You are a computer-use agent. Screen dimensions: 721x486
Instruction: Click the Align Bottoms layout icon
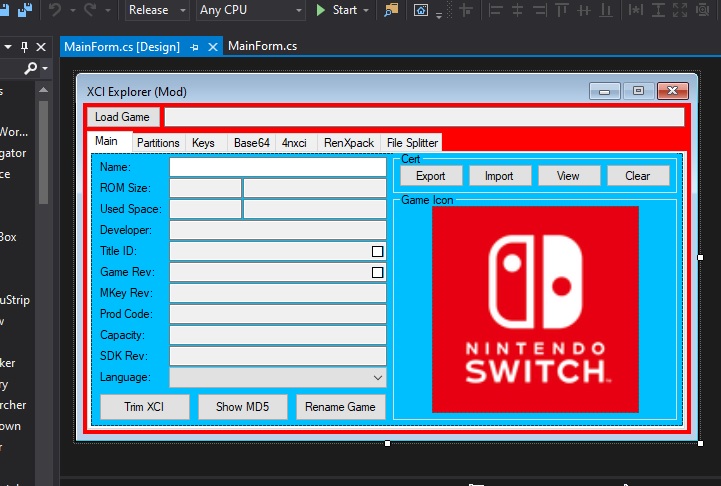point(606,10)
